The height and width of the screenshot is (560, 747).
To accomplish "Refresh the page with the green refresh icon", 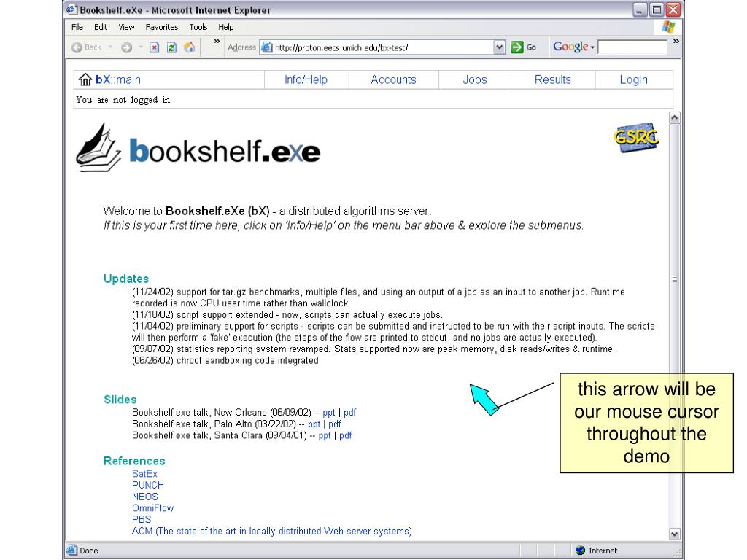I will coord(171,47).
